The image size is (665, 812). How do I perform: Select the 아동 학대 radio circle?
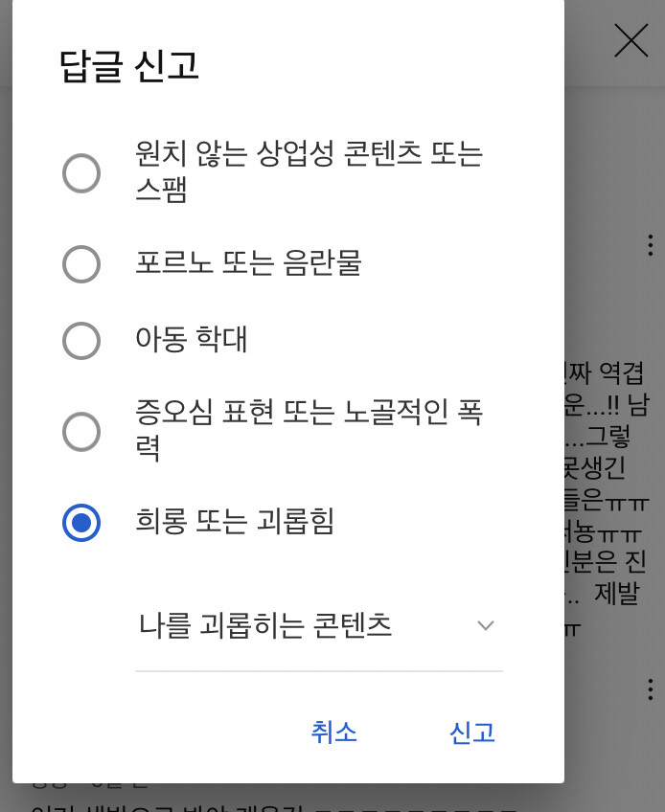[81, 340]
